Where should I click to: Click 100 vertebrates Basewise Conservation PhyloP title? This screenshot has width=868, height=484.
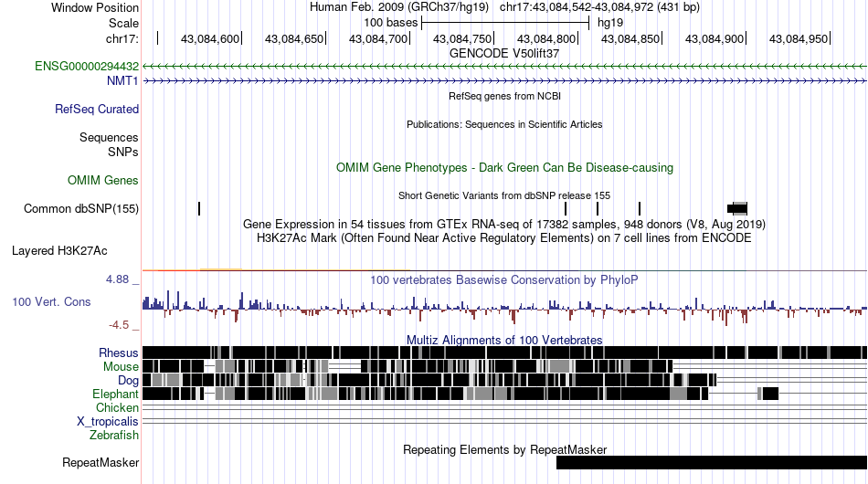click(x=504, y=279)
